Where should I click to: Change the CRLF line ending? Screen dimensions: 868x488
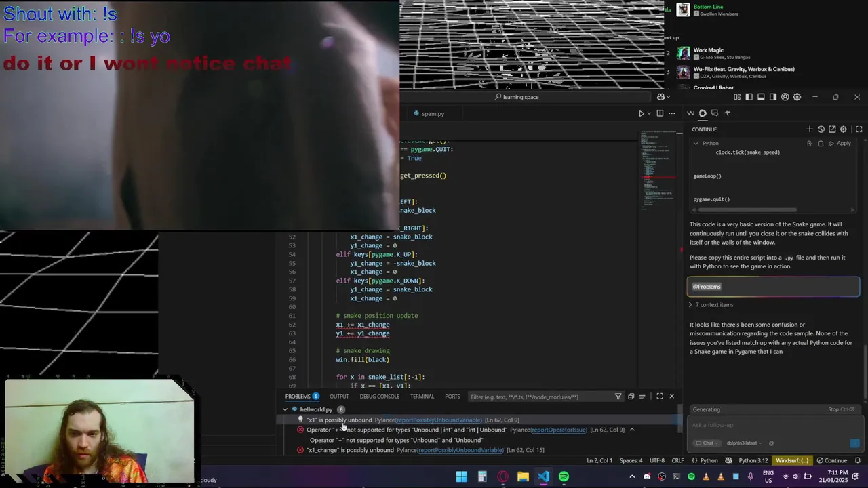[x=677, y=461]
